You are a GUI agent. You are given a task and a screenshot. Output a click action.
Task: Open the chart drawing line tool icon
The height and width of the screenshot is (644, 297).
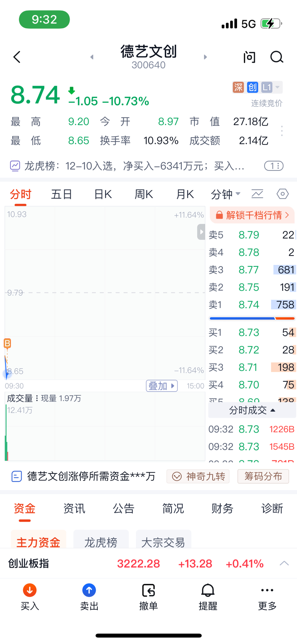tap(257, 194)
